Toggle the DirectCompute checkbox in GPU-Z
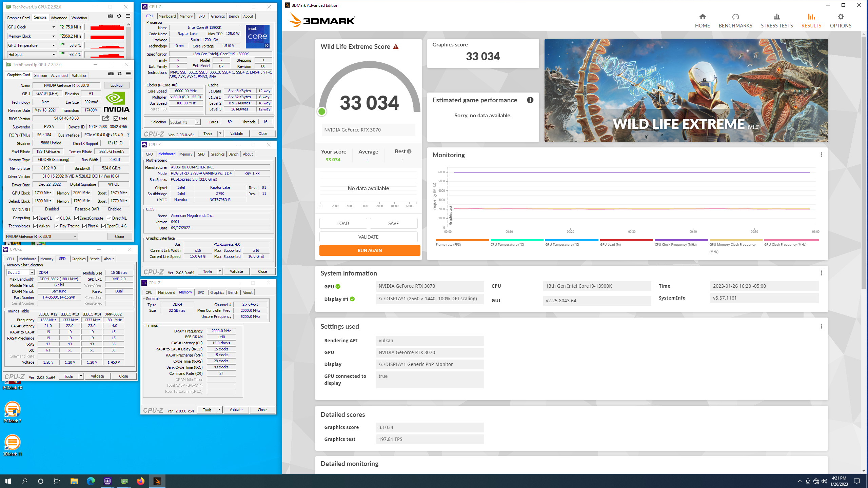Screen dimensions: 868x488 click(x=77, y=218)
